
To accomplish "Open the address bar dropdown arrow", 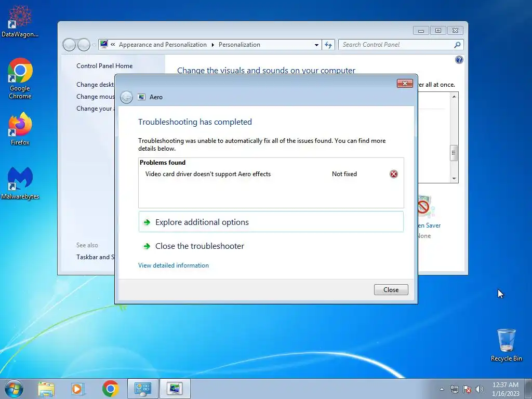I will click(x=316, y=45).
